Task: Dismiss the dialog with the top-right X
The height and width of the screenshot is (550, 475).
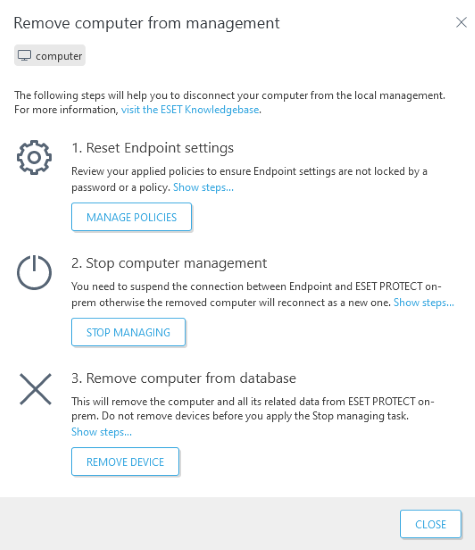Action: (461, 22)
